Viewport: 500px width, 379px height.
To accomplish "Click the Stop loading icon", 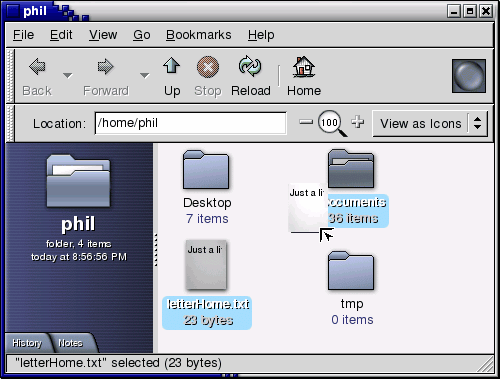I will point(208,67).
